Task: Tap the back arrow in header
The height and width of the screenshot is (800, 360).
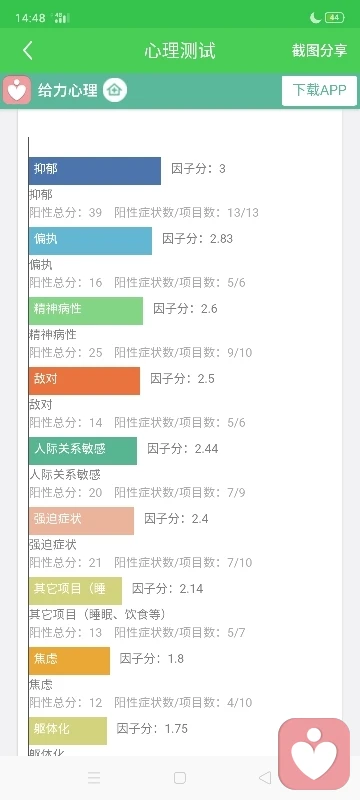Action: [x=28, y=51]
